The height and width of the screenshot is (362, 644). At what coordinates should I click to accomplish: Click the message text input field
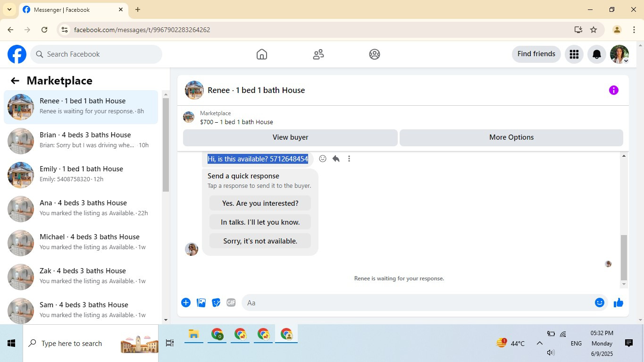419,303
